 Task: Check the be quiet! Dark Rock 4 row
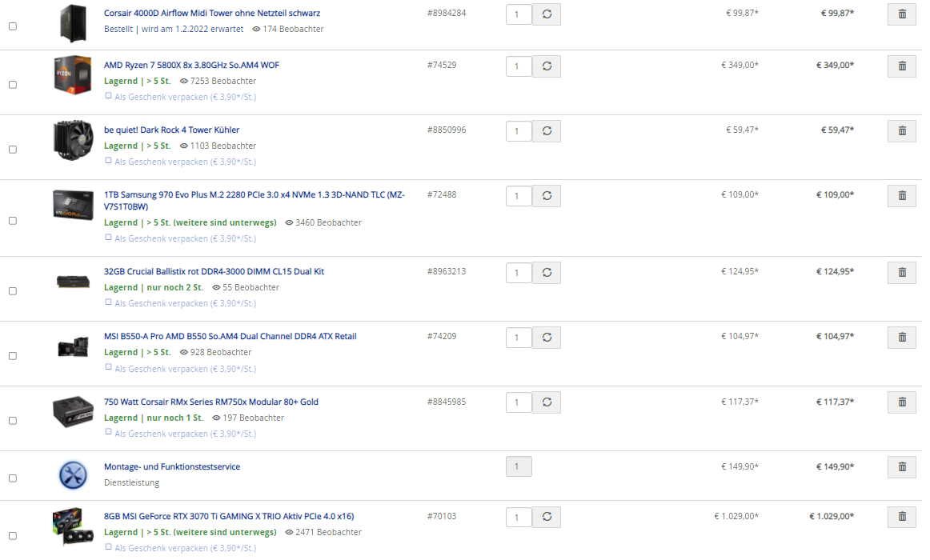tap(13, 150)
